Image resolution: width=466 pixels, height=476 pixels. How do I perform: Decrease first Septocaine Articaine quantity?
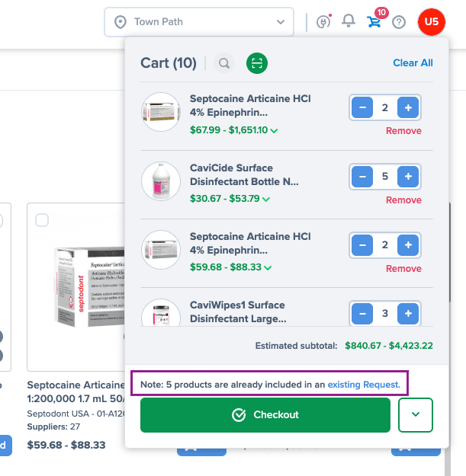(362, 107)
